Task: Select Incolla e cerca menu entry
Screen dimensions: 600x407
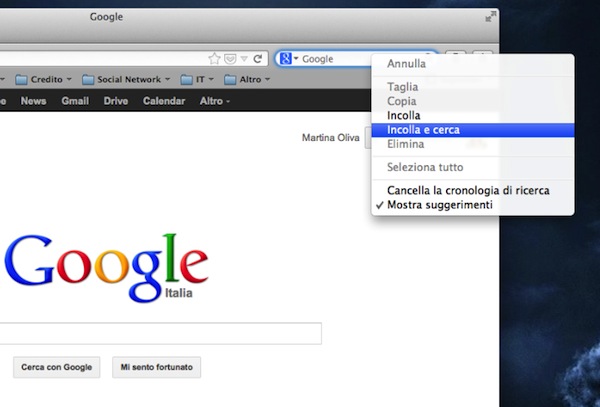Action: [x=473, y=130]
